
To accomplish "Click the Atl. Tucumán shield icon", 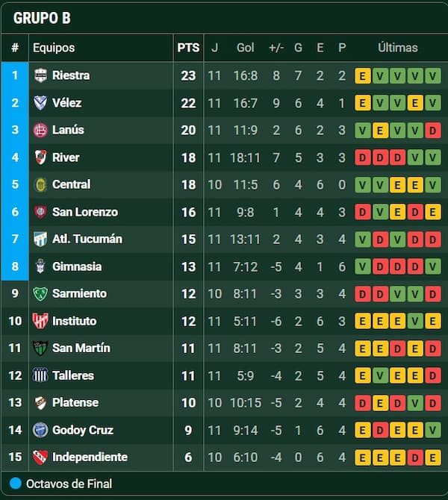I will (x=40, y=239).
